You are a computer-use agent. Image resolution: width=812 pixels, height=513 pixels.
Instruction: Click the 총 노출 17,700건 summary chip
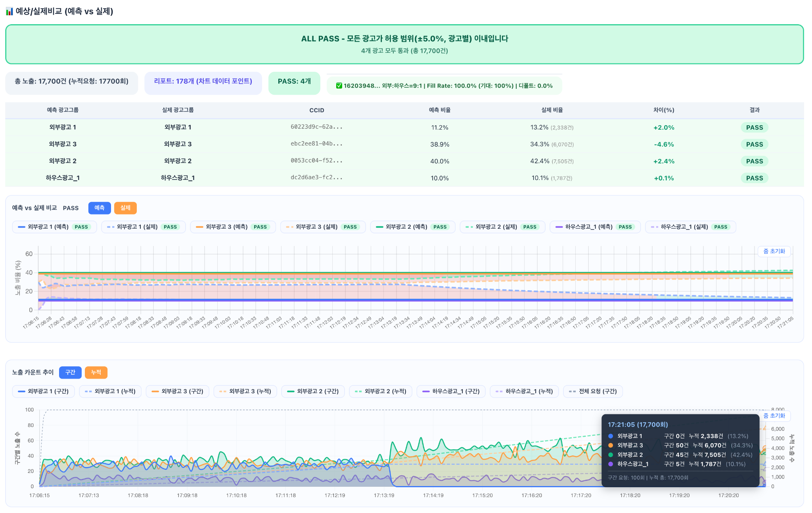(72, 83)
